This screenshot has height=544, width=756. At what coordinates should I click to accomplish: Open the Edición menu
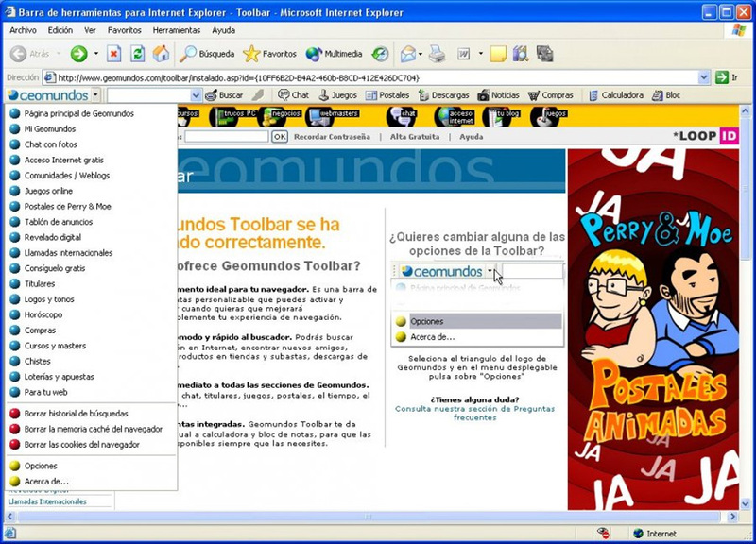pos(60,30)
